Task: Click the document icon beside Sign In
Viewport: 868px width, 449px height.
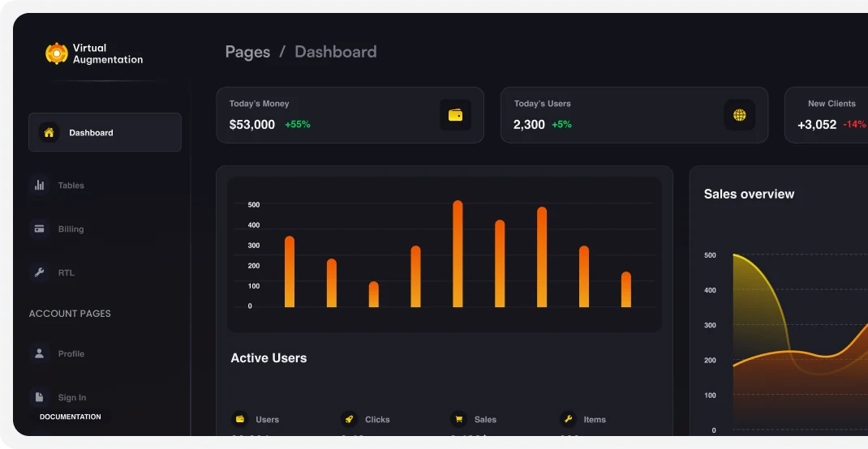Action: (x=39, y=397)
